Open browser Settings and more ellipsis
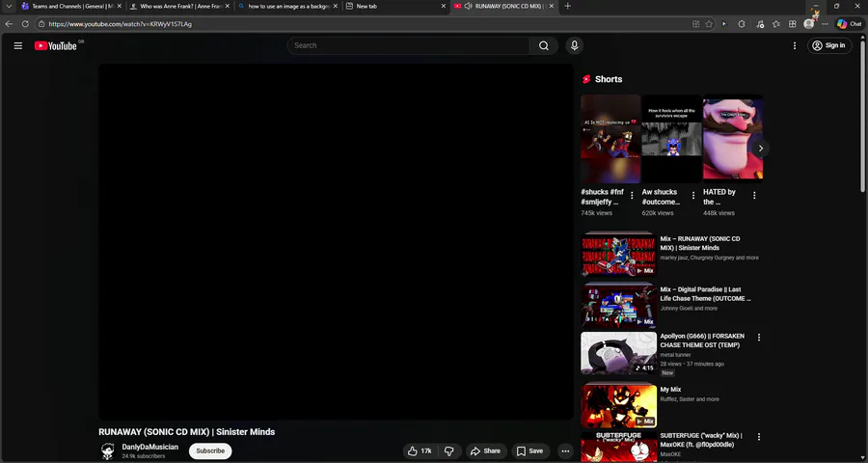Screen dimensions: 868x463 tap(825, 24)
